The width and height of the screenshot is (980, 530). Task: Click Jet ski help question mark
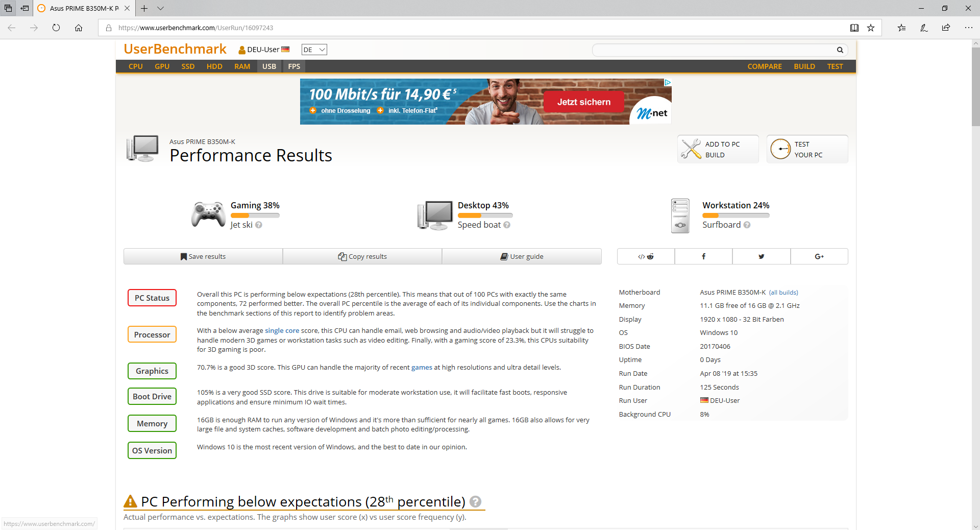pos(259,225)
